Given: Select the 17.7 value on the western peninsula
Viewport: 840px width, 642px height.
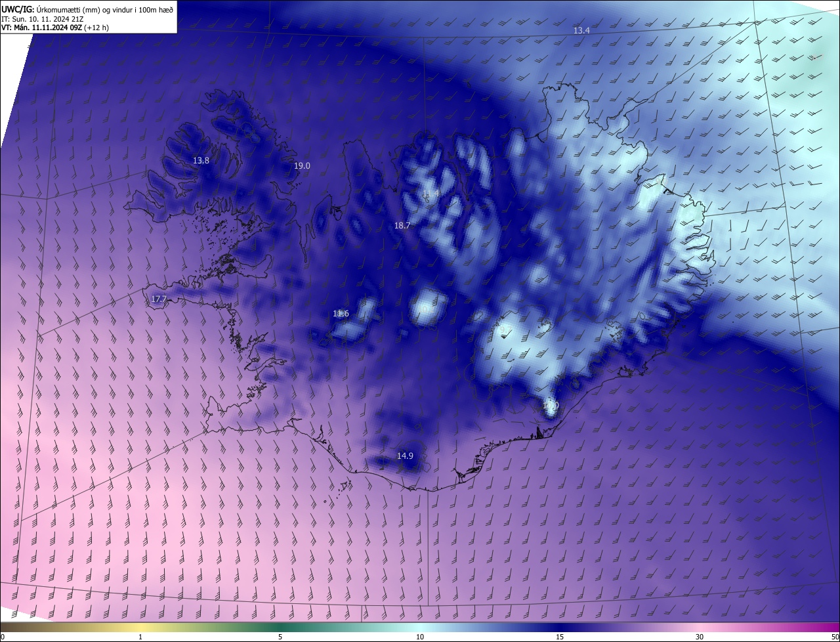Looking at the screenshot, I should point(159,299).
